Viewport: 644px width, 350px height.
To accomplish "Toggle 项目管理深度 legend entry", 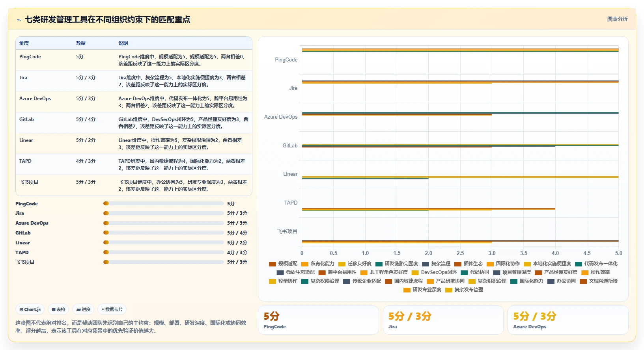I will [x=512, y=272].
